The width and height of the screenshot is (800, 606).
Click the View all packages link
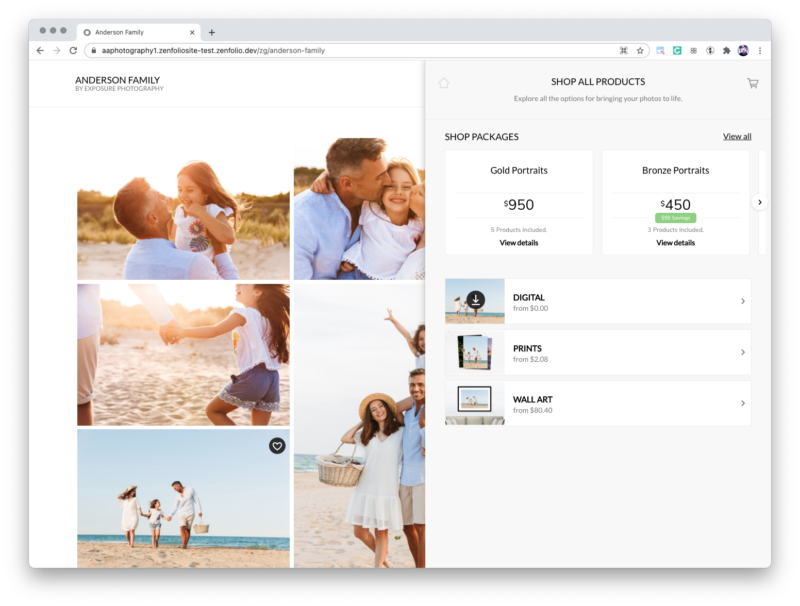(737, 136)
